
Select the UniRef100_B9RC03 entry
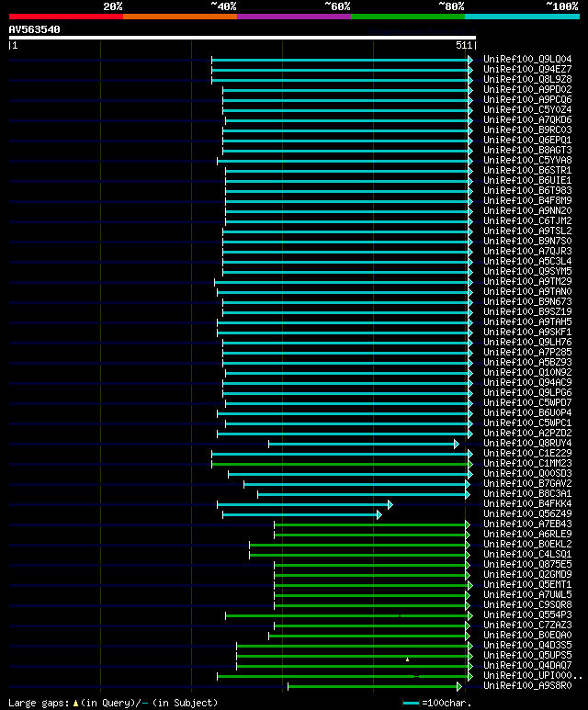coord(527,130)
